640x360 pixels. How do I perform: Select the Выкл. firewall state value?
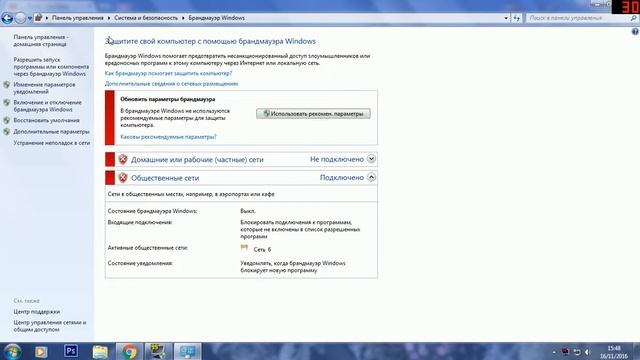[x=248, y=211]
